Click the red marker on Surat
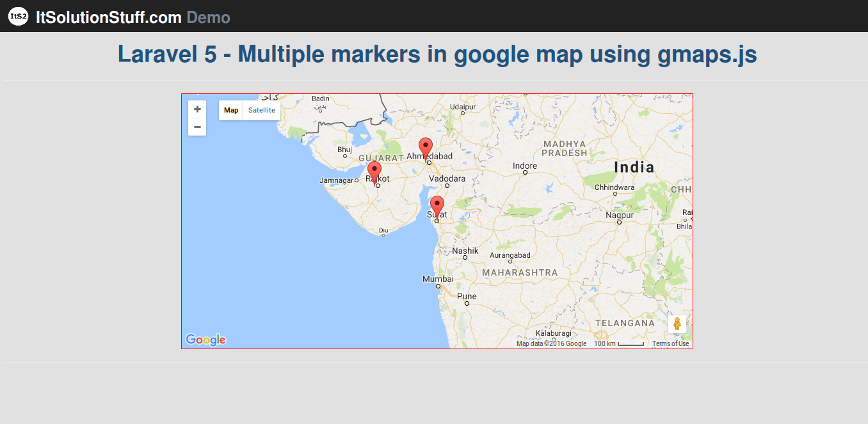 [x=437, y=207]
